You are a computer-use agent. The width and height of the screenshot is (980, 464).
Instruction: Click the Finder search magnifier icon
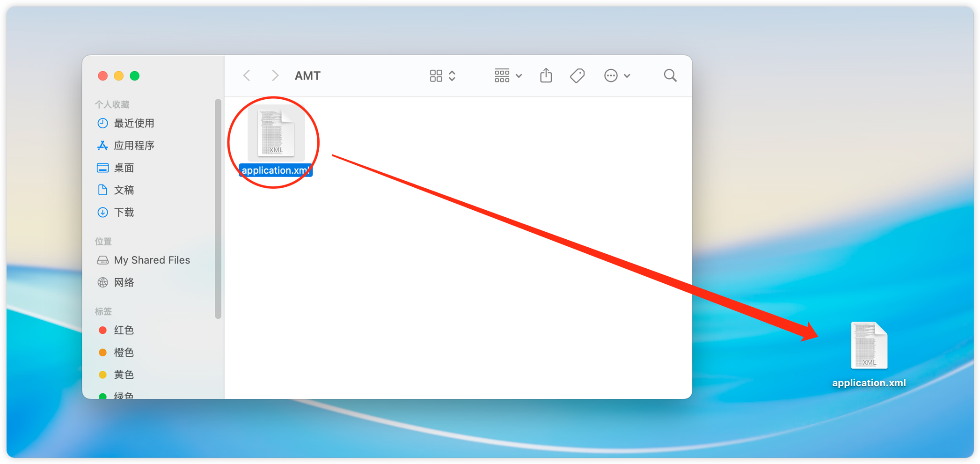point(670,75)
